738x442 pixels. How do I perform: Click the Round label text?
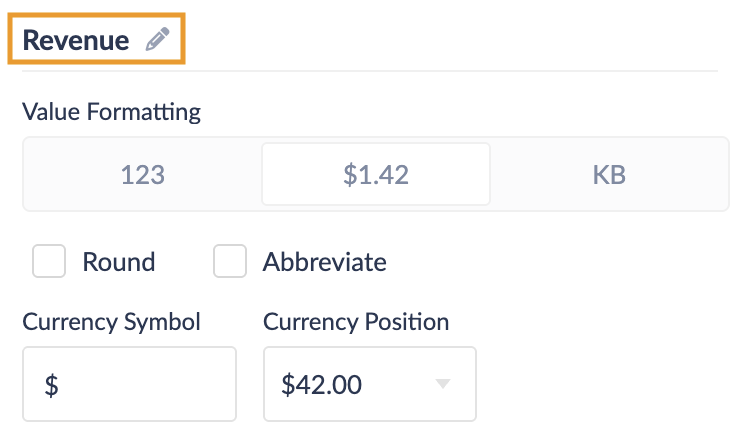pos(118,262)
